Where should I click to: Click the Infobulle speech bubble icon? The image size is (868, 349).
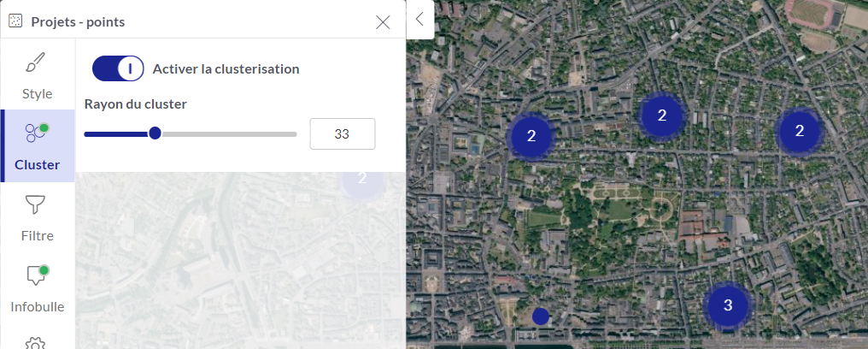pos(37,275)
